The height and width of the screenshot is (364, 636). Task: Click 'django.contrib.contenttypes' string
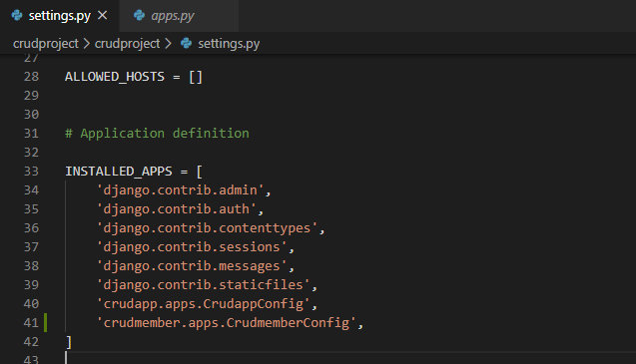click(x=207, y=227)
